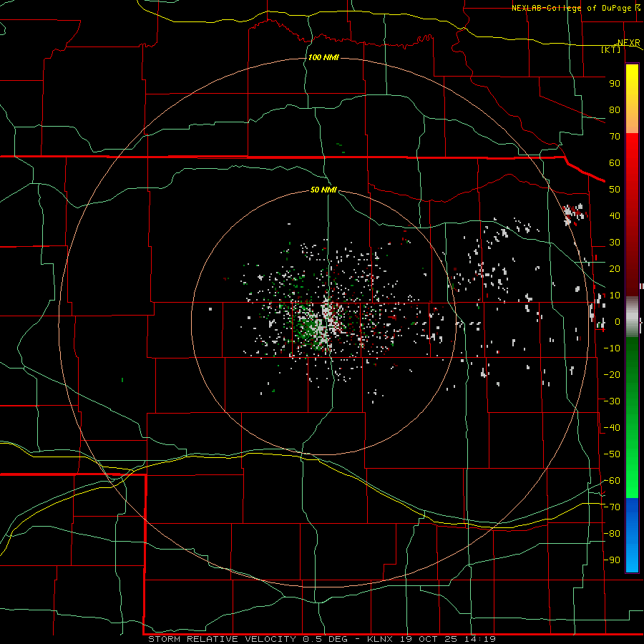The image size is (644, 644).
Task: Click the 70 value on the velocity scale
Action: 615,137
